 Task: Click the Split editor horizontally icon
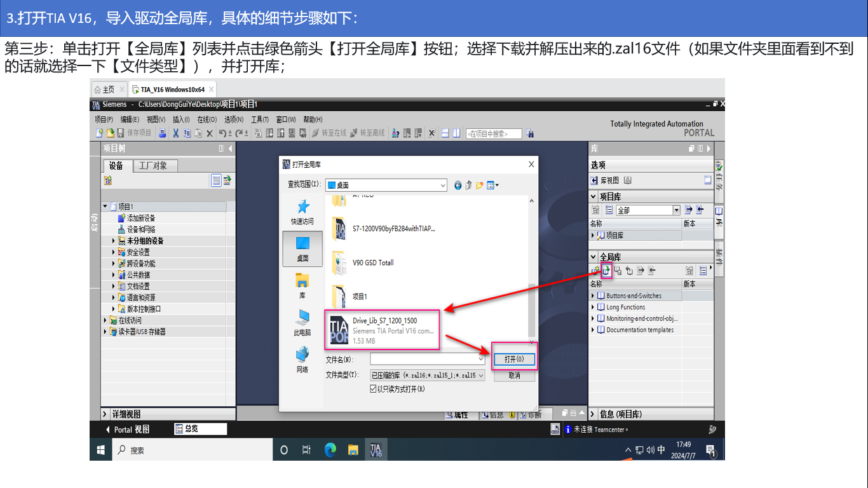445,133
